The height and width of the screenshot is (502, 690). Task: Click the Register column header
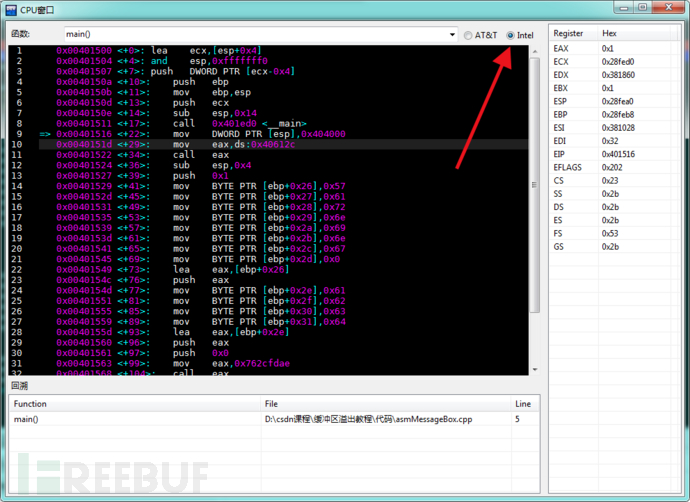(573, 33)
